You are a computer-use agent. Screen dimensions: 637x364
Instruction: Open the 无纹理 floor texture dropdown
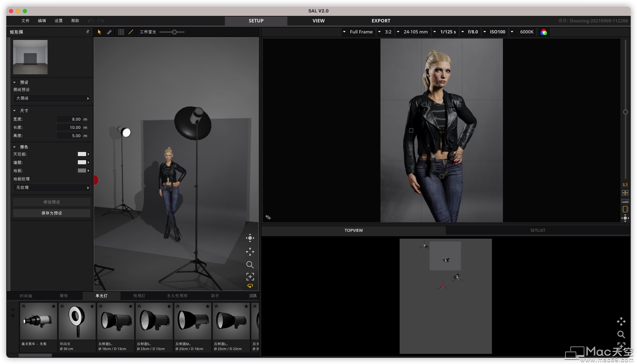tap(52, 188)
